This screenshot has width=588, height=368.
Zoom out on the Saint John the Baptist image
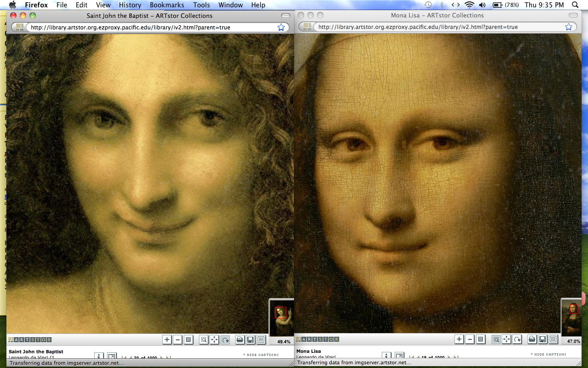click(177, 339)
